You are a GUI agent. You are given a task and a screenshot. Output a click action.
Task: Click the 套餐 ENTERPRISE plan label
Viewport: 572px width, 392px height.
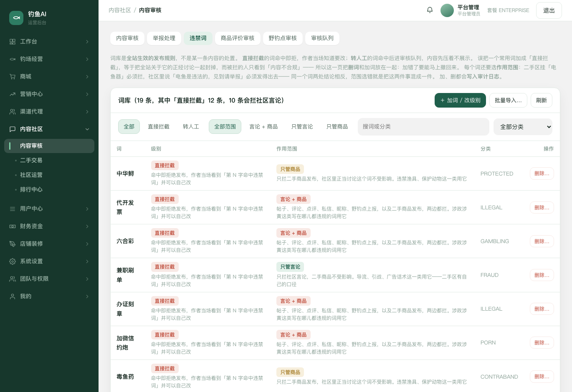(508, 10)
